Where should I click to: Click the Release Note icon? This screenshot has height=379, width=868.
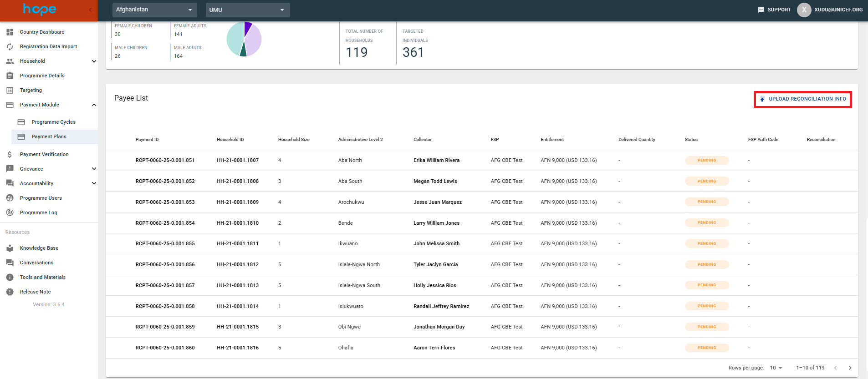coord(10,292)
